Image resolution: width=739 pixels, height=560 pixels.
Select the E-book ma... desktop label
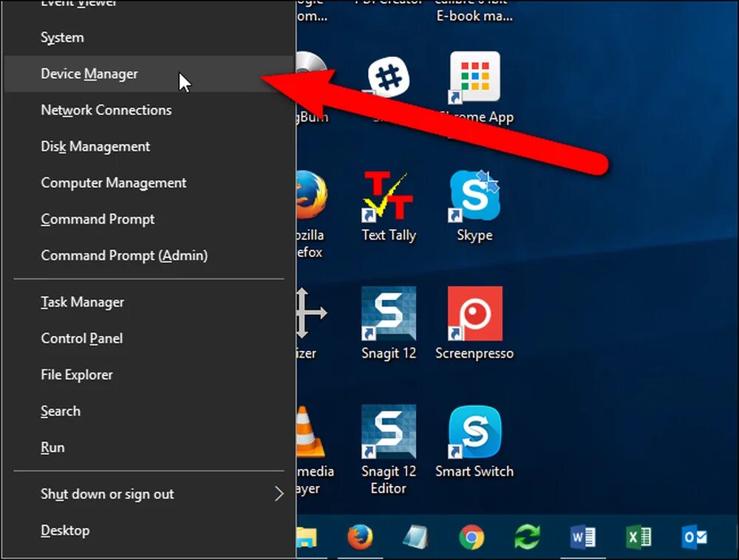pyautogui.click(x=474, y=16)
